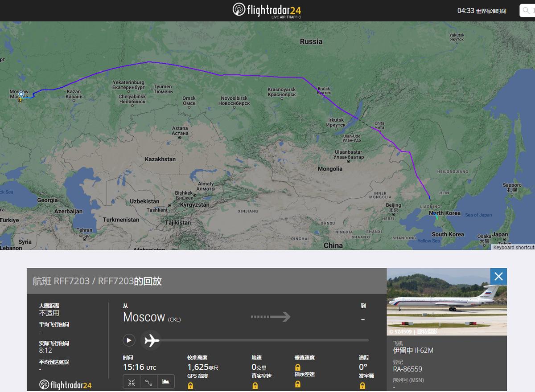Click the Irkutsk city label on map
The width and height of the screenshot is (535, 392).
coord(336,122)
